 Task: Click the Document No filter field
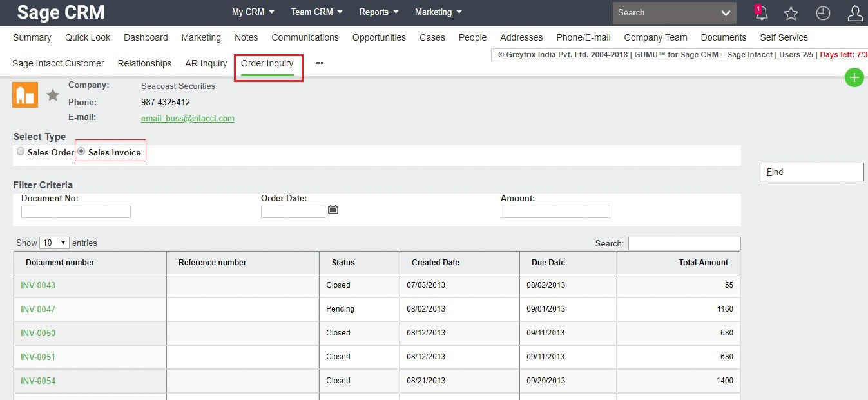coord(76,212)
